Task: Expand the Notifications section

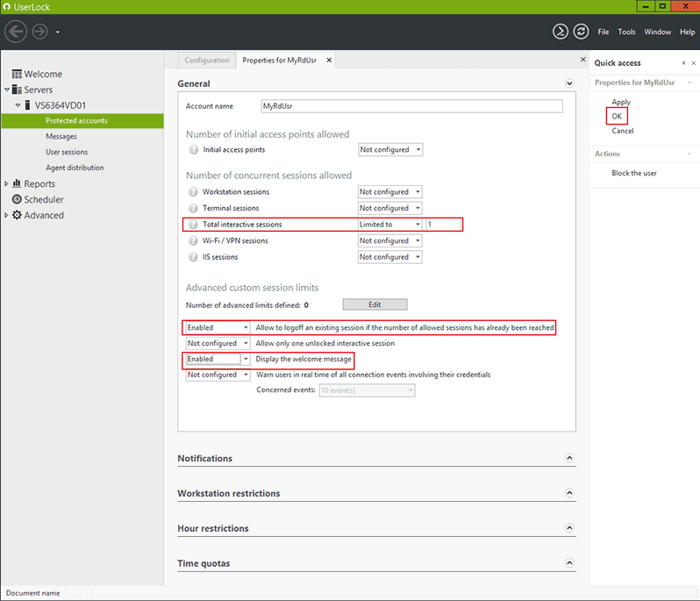Action: 569,458
